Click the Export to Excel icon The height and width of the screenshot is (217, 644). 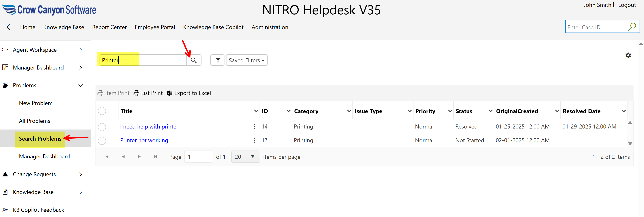pyautogui.click(x=169, y=93)
